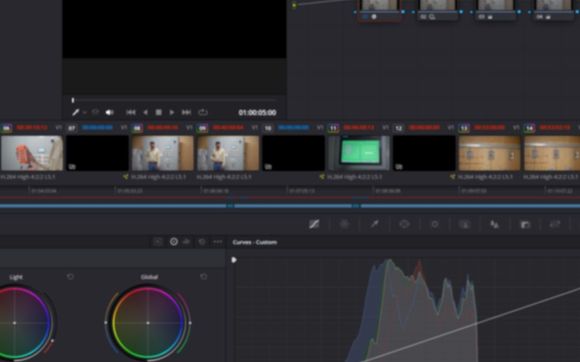Jump to the first frame
The height and width of the screenshot is (362, 580).
131,112
